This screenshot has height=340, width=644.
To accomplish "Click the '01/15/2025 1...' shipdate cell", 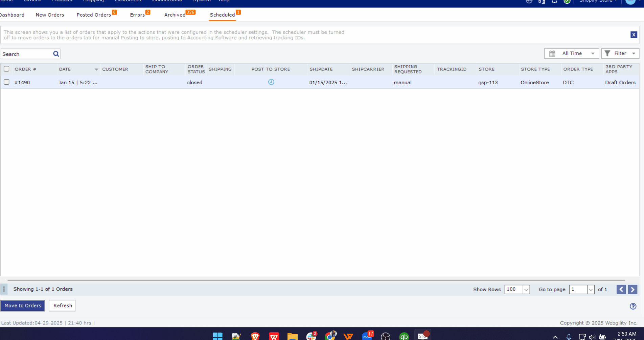I will [328, 82].
